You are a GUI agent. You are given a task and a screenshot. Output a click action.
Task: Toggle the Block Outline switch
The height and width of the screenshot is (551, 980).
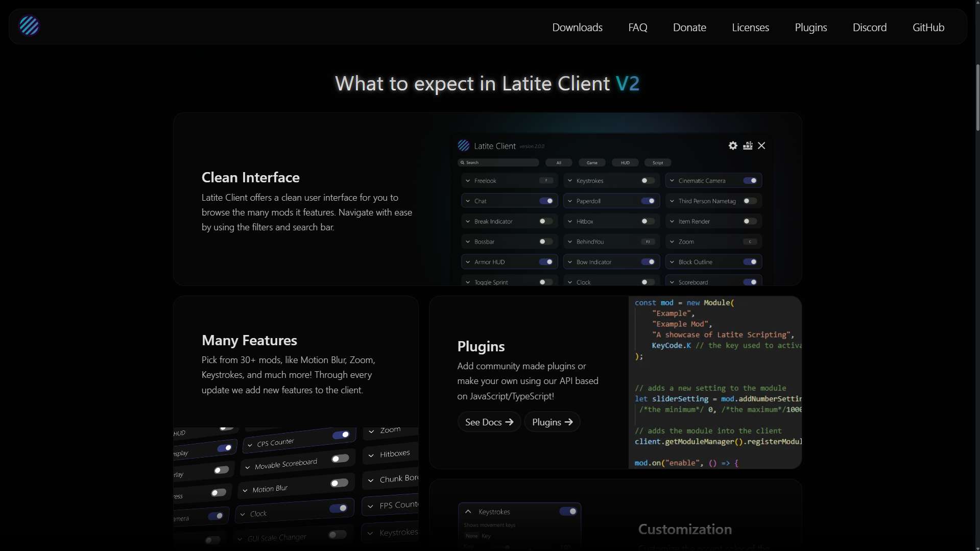pos(750,262)
